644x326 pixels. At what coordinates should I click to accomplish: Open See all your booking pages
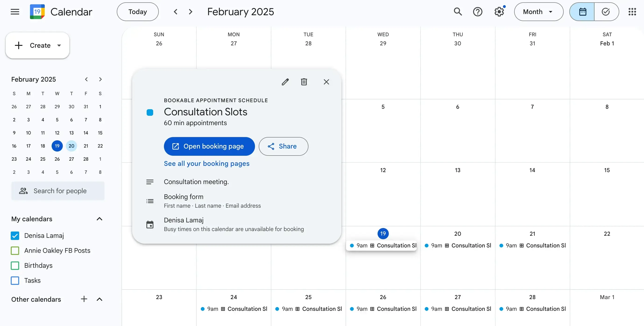[206, 163]
